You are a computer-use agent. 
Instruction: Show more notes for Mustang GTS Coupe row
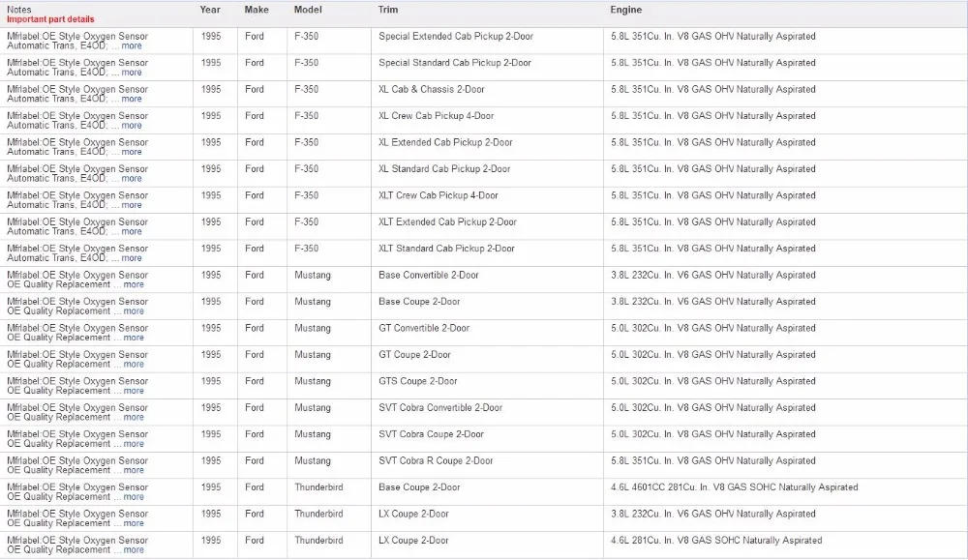[x=134, y=391]
